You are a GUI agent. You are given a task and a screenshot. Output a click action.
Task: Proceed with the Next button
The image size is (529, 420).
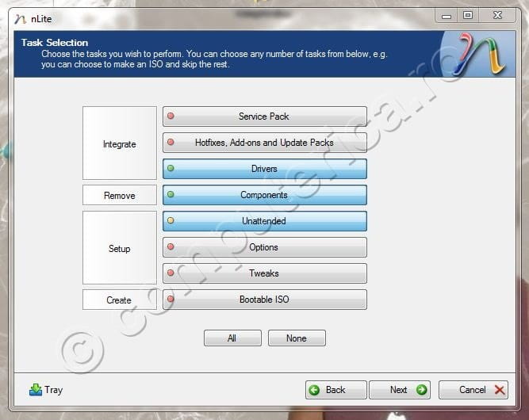click(400, 390)
